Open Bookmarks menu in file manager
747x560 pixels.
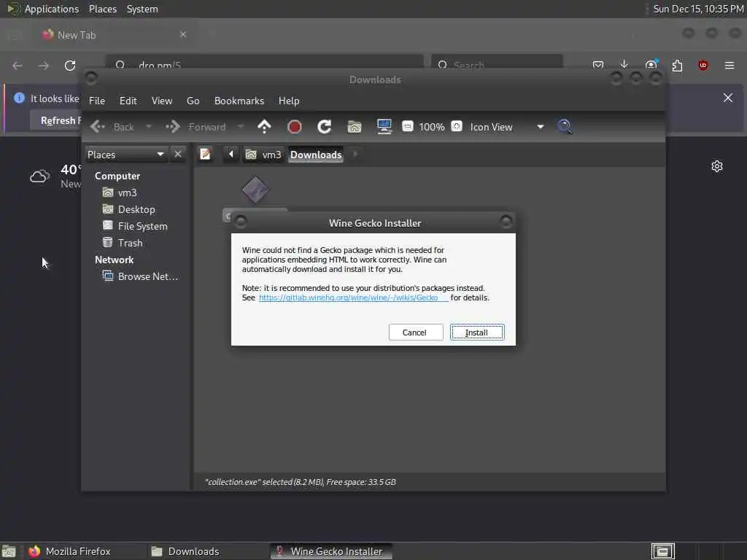[239, 101]
